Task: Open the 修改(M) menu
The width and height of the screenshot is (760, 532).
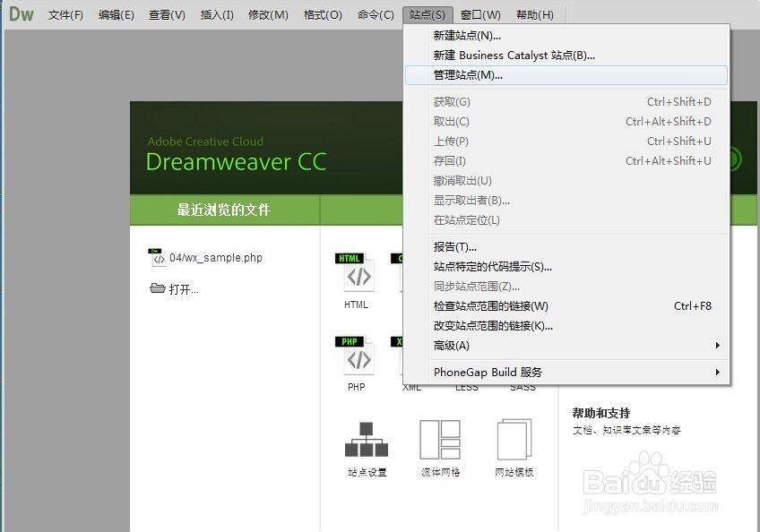Action: pos(269,15)
